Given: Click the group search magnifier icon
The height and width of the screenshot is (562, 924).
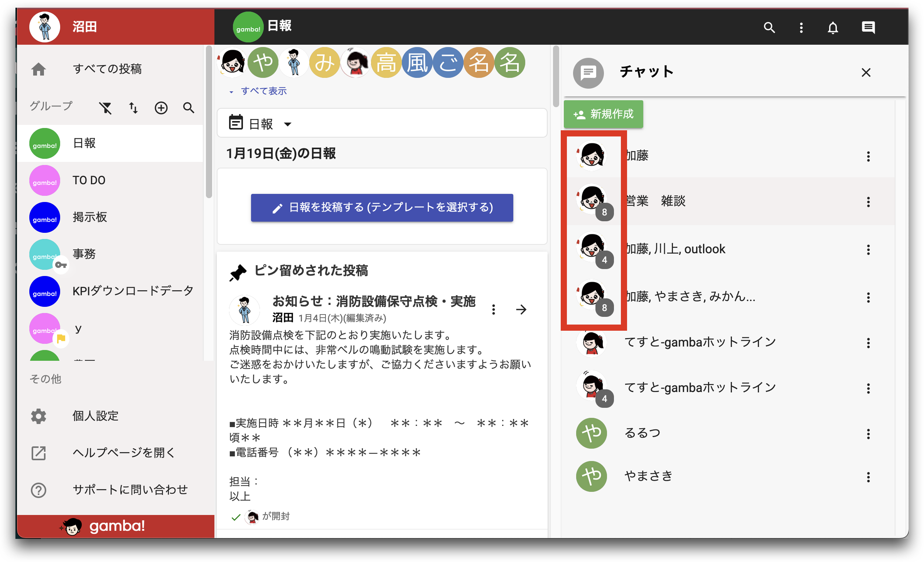Looking at the screenshot, I should 189,108.
